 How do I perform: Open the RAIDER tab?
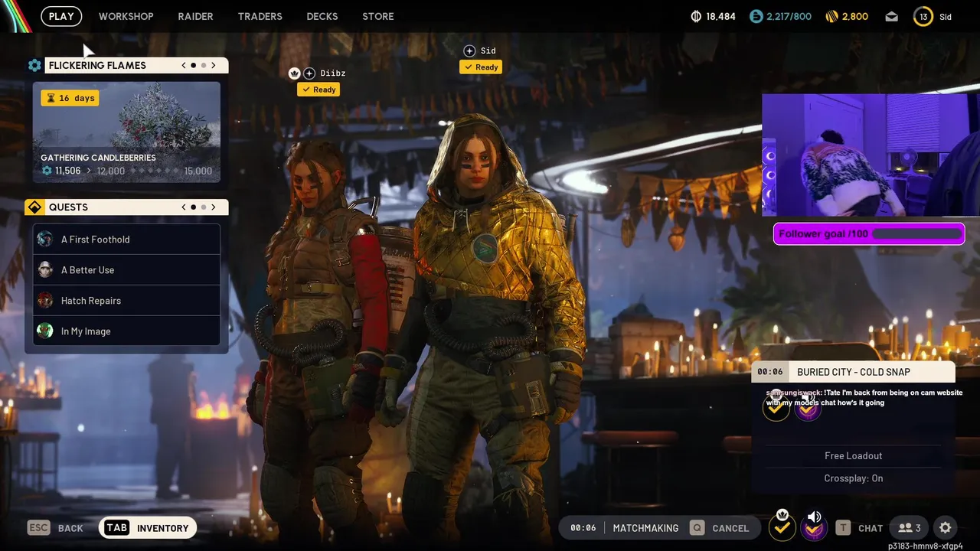(195, 16)
